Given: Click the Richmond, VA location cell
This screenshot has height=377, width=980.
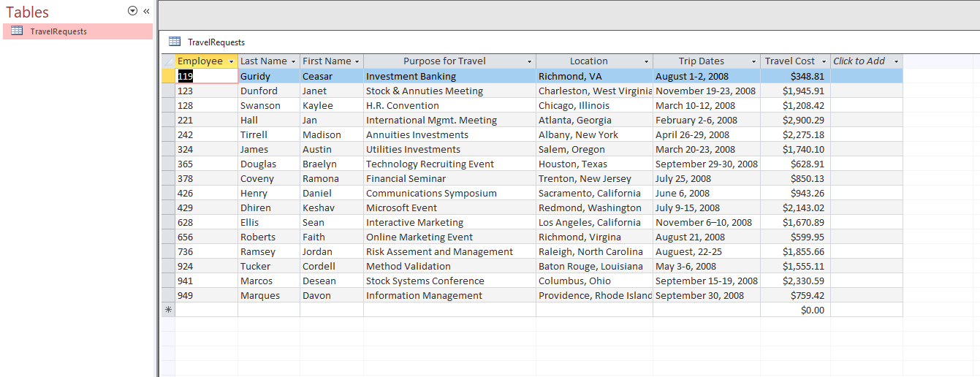Looking at the screenshot, I should click(x=595, y=76).
